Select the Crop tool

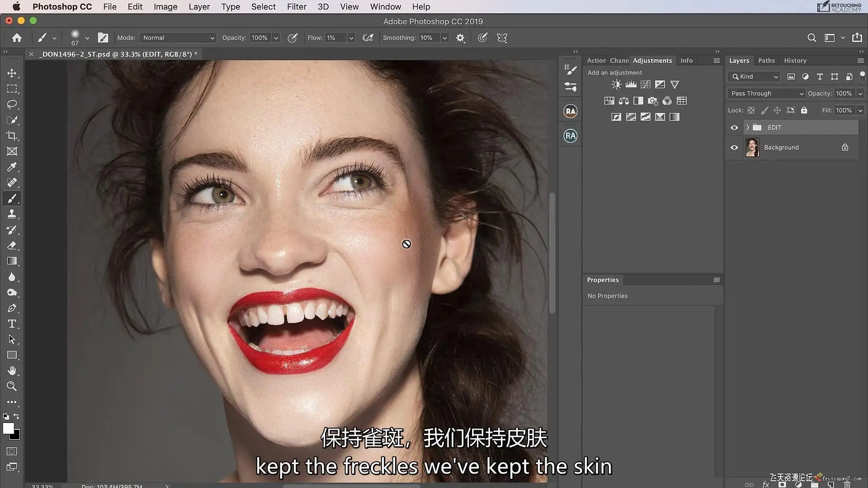12,136
